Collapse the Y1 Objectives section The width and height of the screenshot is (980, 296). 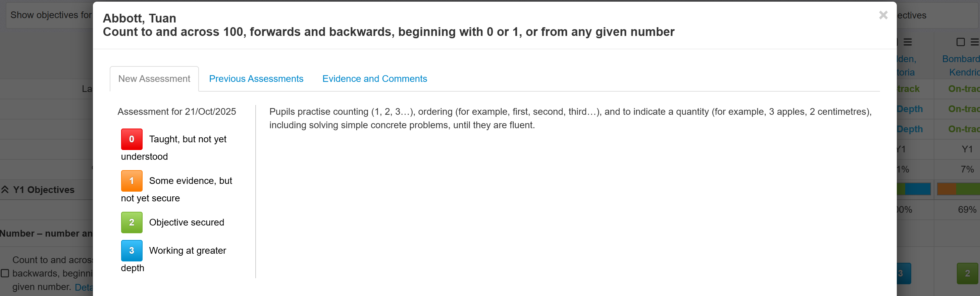click(5, 190)
